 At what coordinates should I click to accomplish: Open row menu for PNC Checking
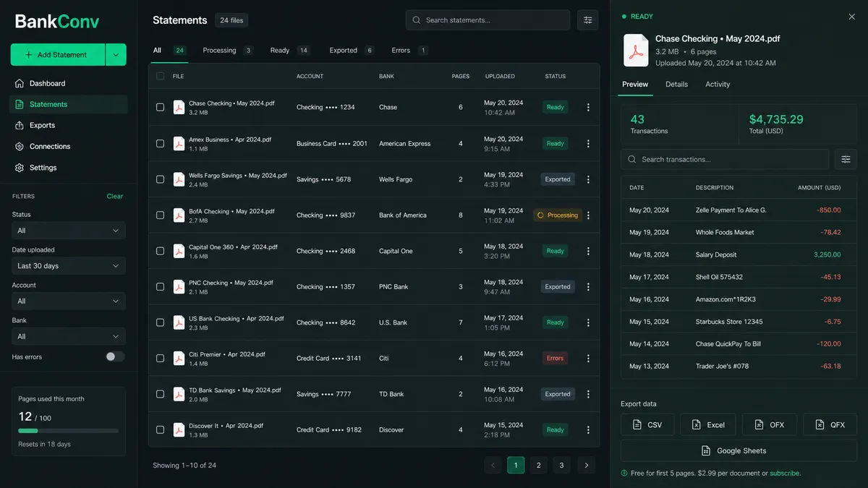(588, 287)
